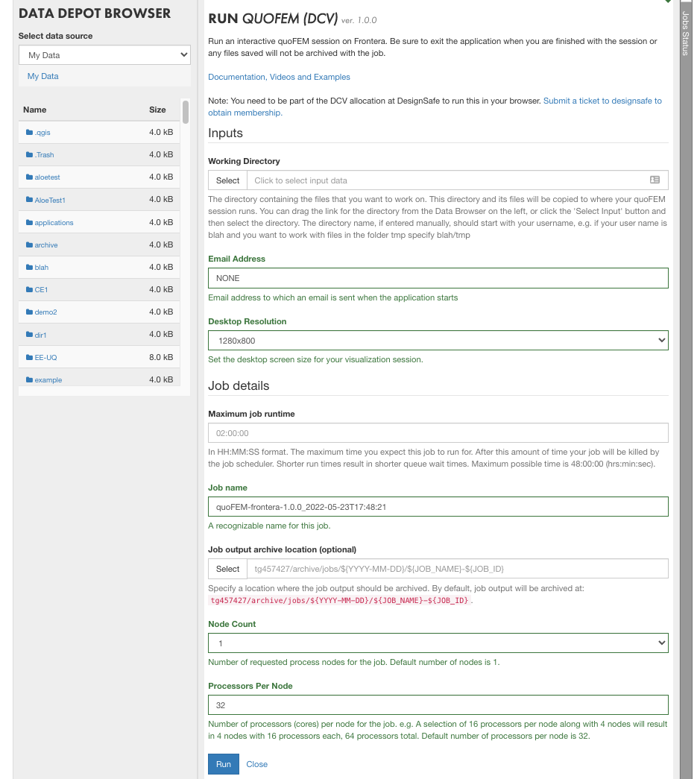Open the AloeTest1 folder link
This screenshot has height=779, width=700.
pyautogui.click(x=50, y=201)
